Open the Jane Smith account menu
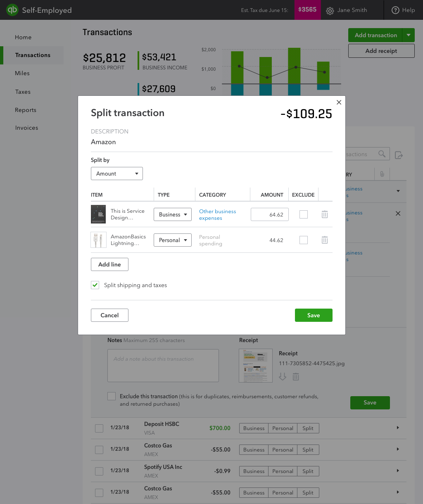The image size is (423, 504). 352,10
